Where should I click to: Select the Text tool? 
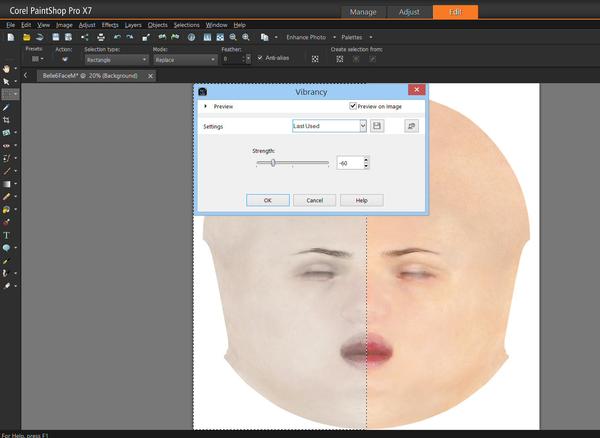[7, 234]
